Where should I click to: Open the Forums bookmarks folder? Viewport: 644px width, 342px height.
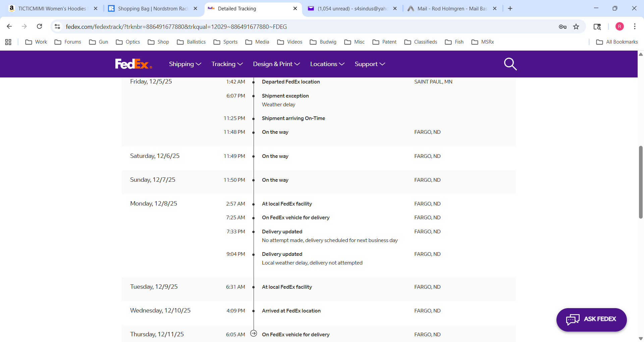(68, 42)
